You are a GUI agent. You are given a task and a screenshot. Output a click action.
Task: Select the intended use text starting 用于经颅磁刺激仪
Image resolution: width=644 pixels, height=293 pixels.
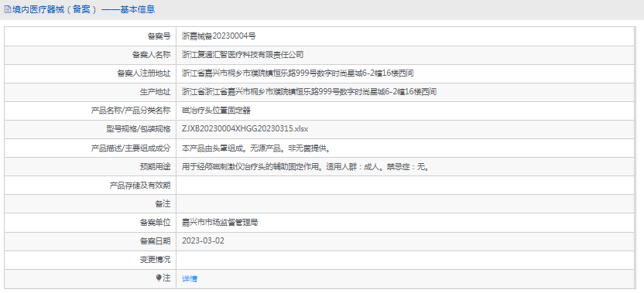tap(306, 167)
